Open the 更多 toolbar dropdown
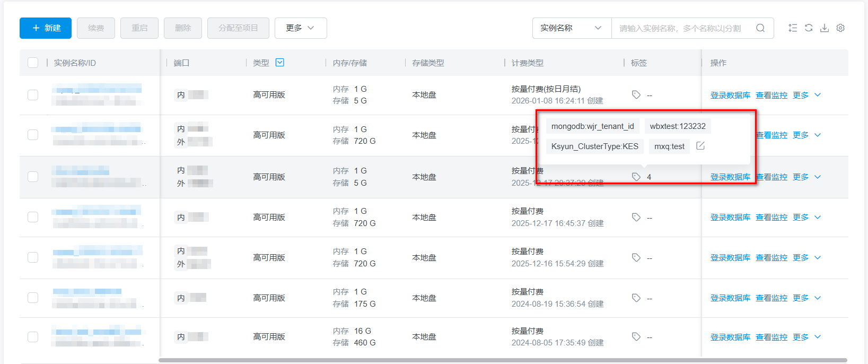 [x=301, y=28]
